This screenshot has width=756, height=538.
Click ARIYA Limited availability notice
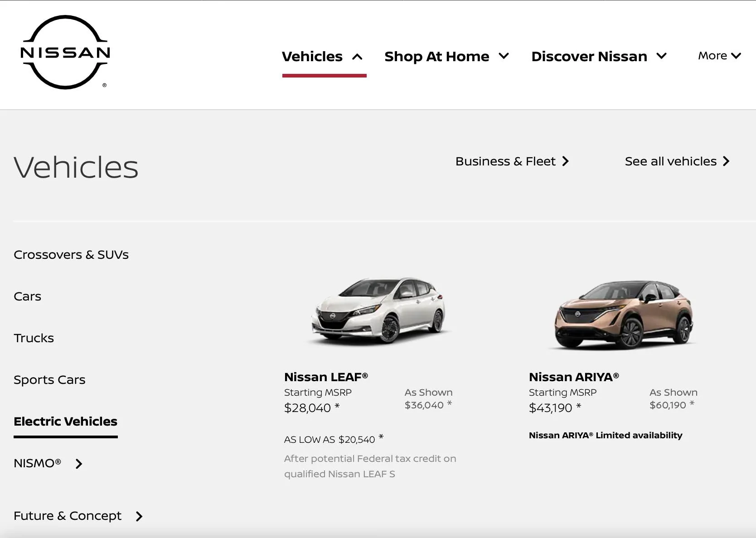(x=606, y=436)
